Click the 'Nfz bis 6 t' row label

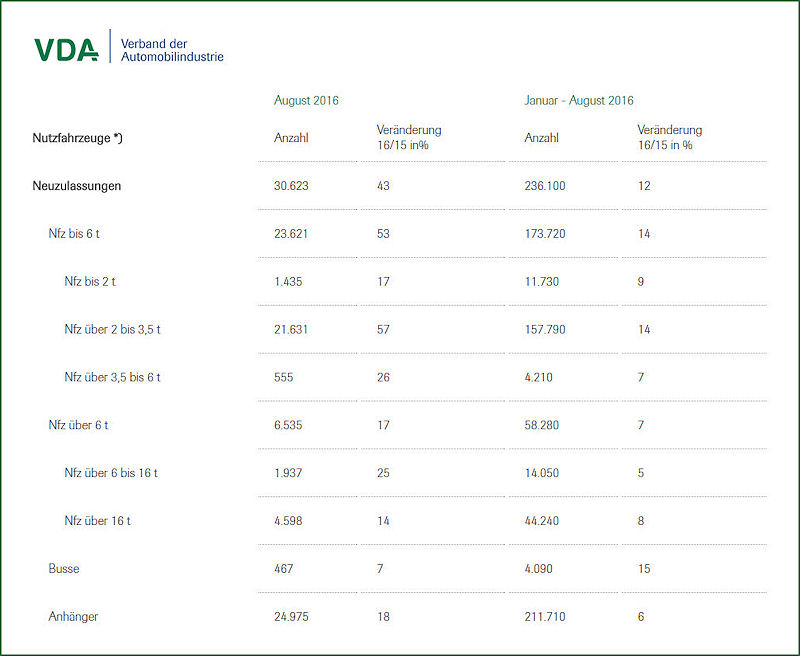(74, 234)
